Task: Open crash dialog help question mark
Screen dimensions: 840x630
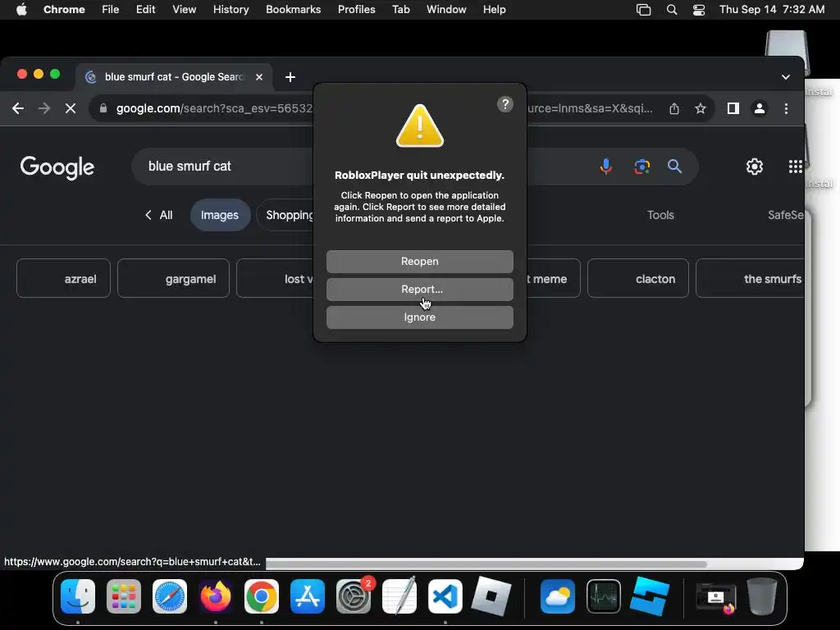Action: [x=504, y=104]
